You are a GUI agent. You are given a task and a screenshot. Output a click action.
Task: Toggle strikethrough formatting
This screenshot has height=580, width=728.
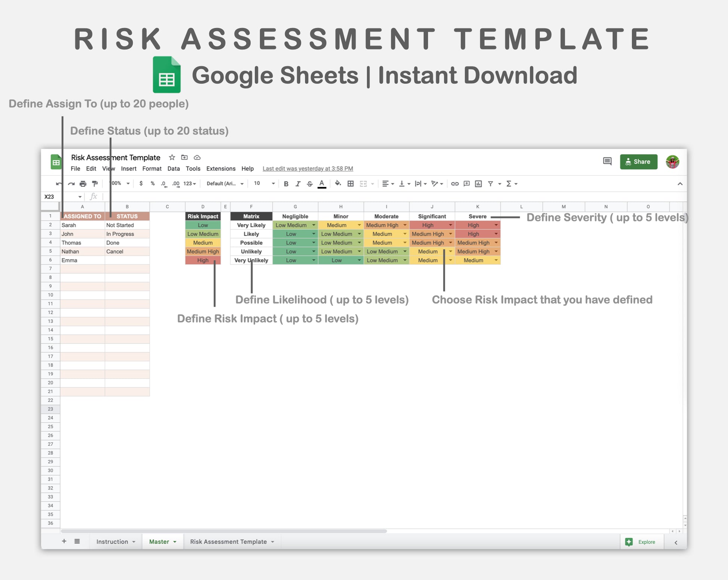(x=310, y=184)
